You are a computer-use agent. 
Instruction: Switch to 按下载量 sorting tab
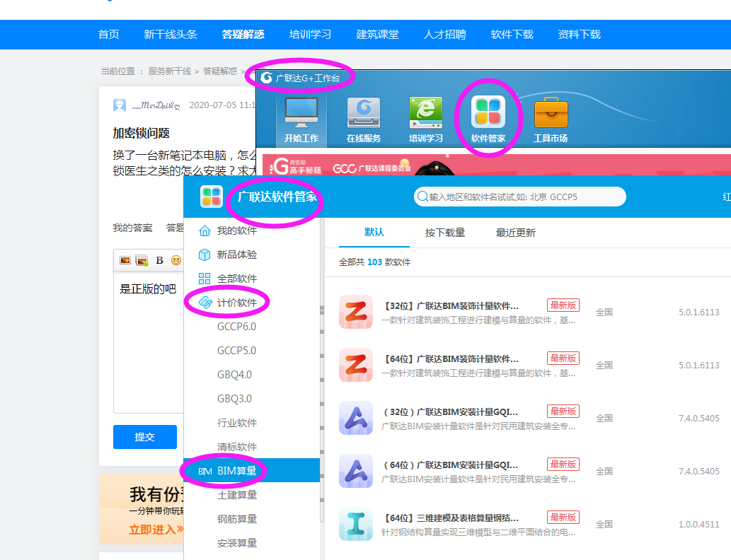(445, 233)
